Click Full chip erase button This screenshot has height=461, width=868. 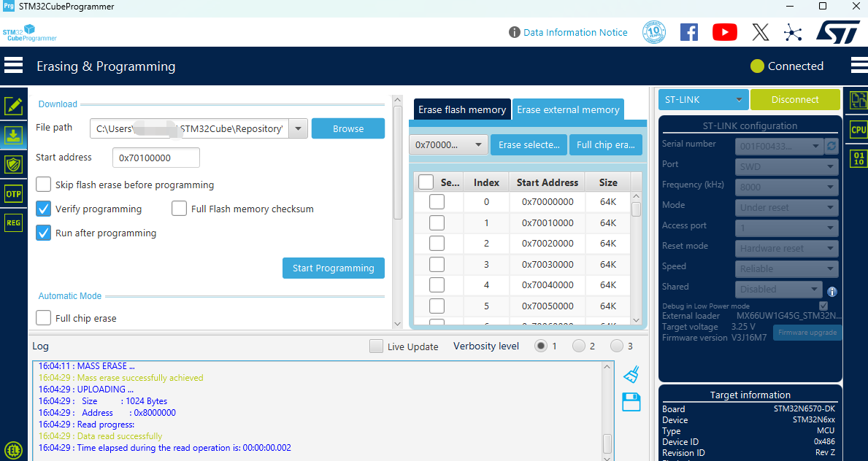point(606,145)
